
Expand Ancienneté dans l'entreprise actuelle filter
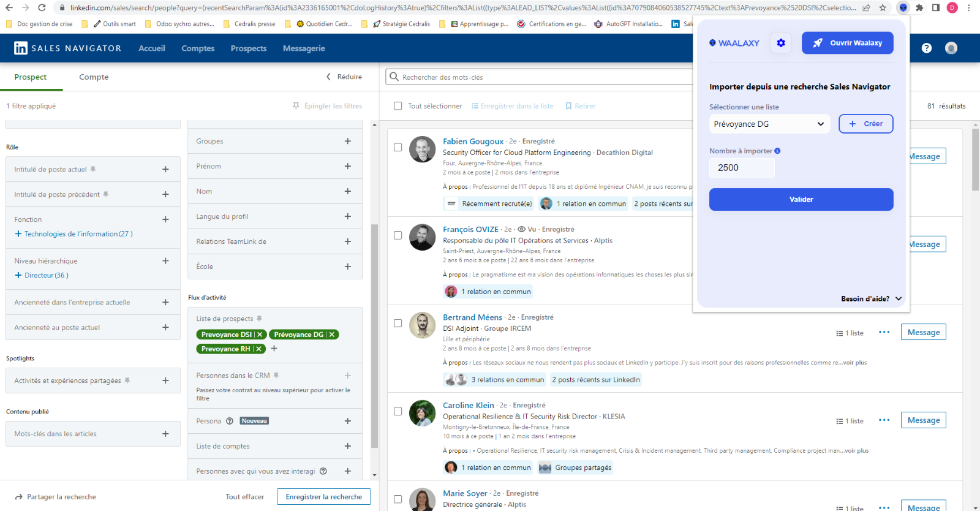click(x=165, y=302)
